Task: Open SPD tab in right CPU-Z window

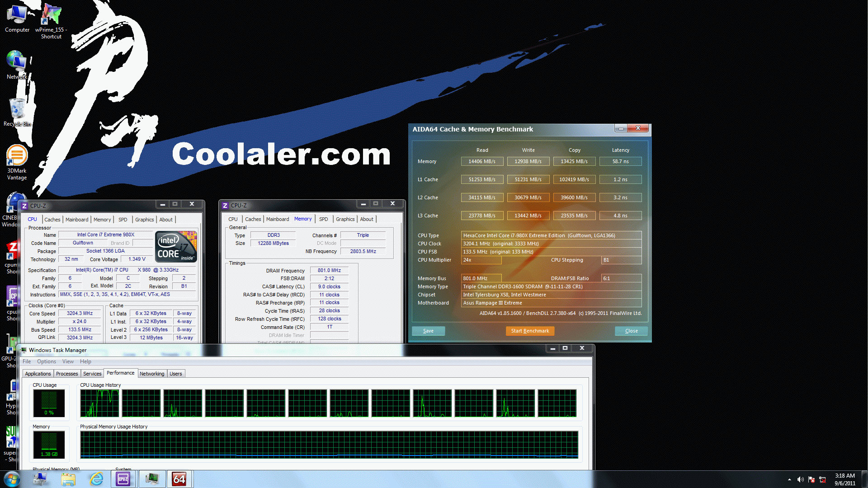Action: [x=323, y=219]
